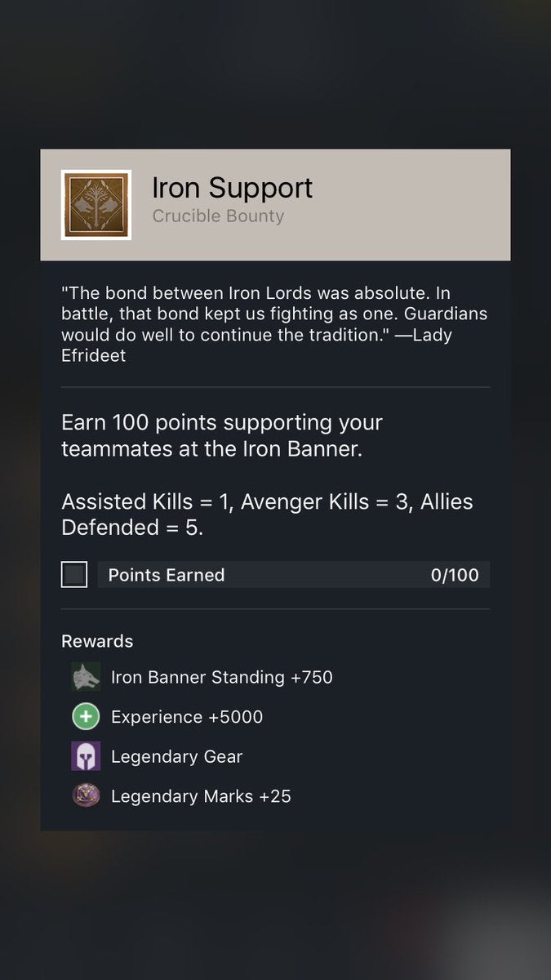Viewport: 551px width, 980px height.
Task: Tap the Rewards section heading
Action: click(x=97, y=641)
